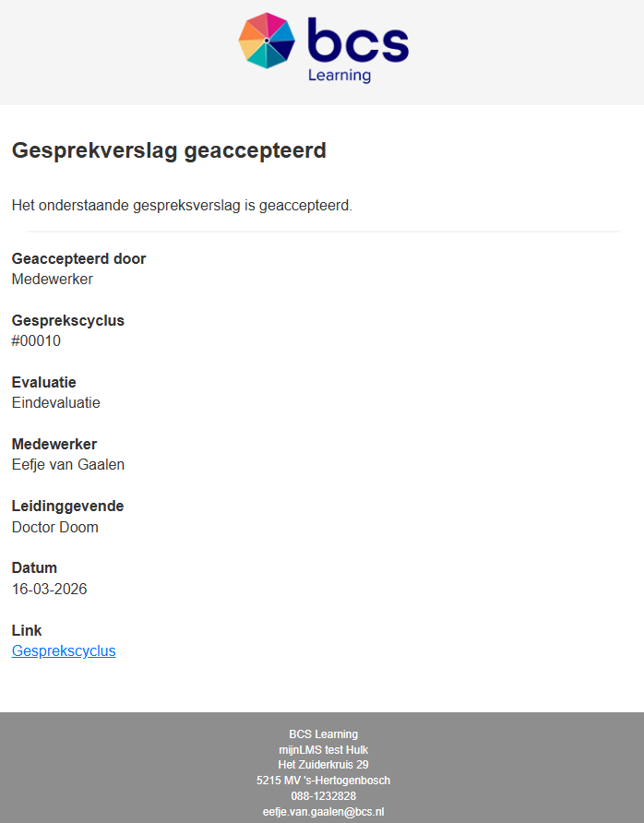Click the 'Leidinggevende' label
Image resolution: width=644 pixels, height=823 pixels.
coord(67,507)
